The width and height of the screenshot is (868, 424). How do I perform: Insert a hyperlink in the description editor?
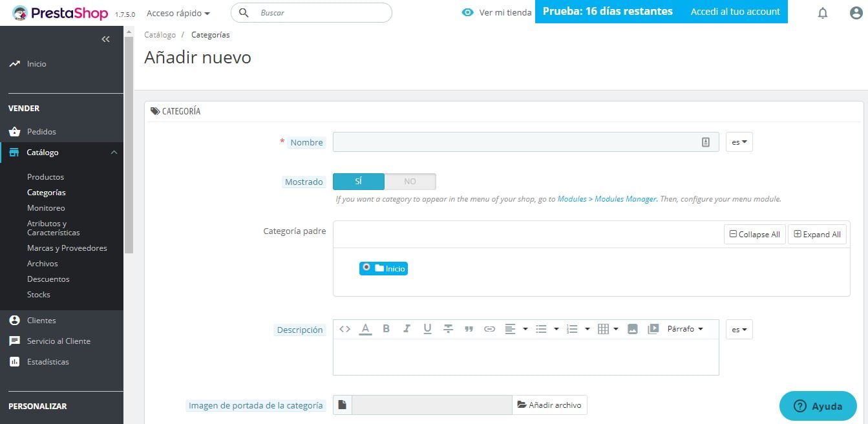coord(489,329)
